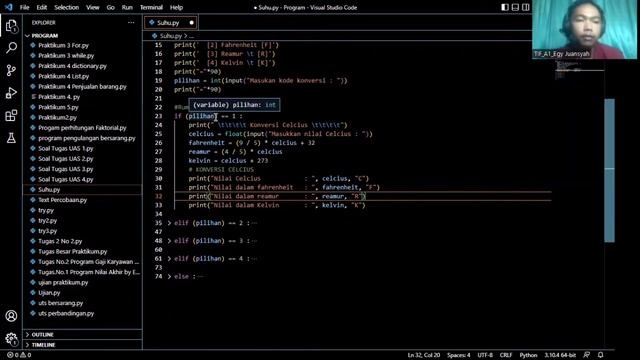Open Praktikum 4 Penjualan barang.py

coord(82,87)
